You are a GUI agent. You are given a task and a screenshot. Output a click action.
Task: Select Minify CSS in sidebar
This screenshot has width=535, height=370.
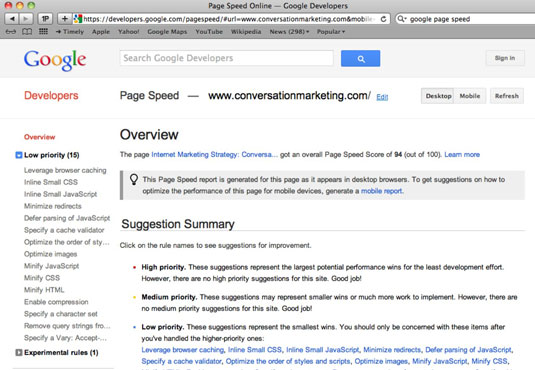point(42,278)
